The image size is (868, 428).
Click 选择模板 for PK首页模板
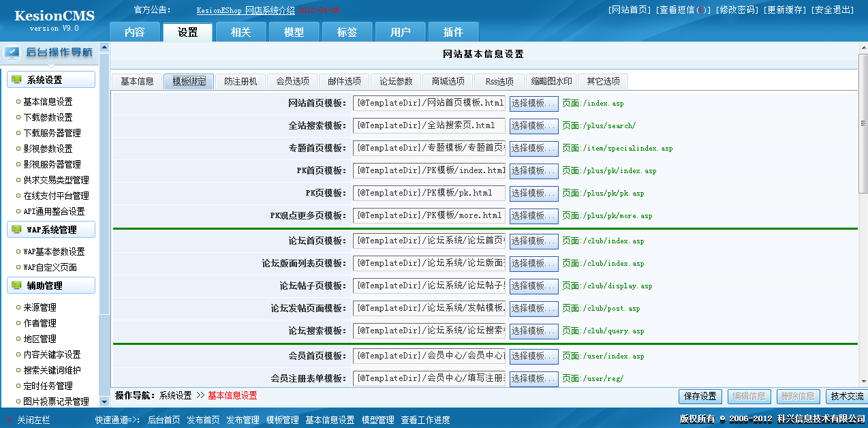pos(534,171)
